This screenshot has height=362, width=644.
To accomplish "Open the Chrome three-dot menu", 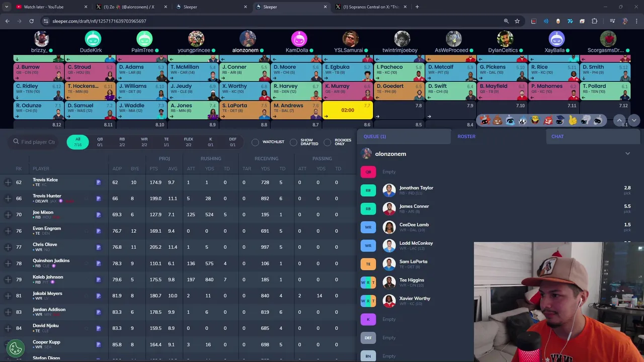I will 636,21.
